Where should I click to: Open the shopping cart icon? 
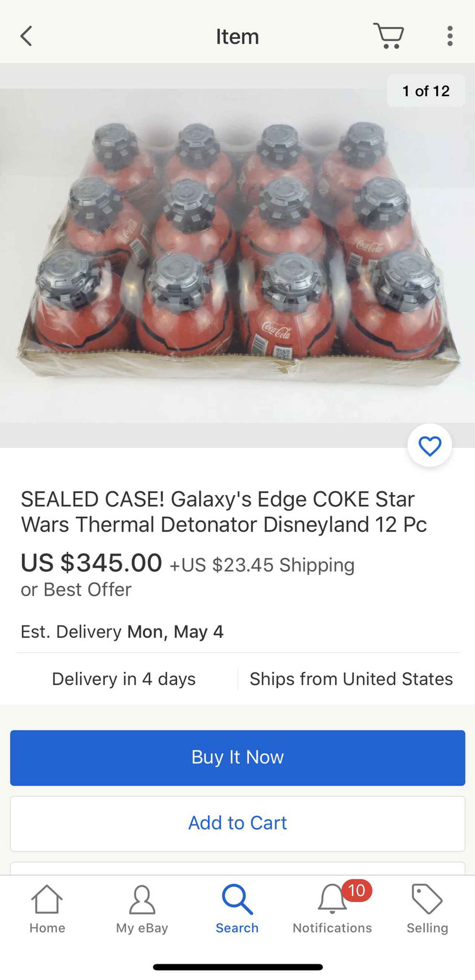point(389,36)
